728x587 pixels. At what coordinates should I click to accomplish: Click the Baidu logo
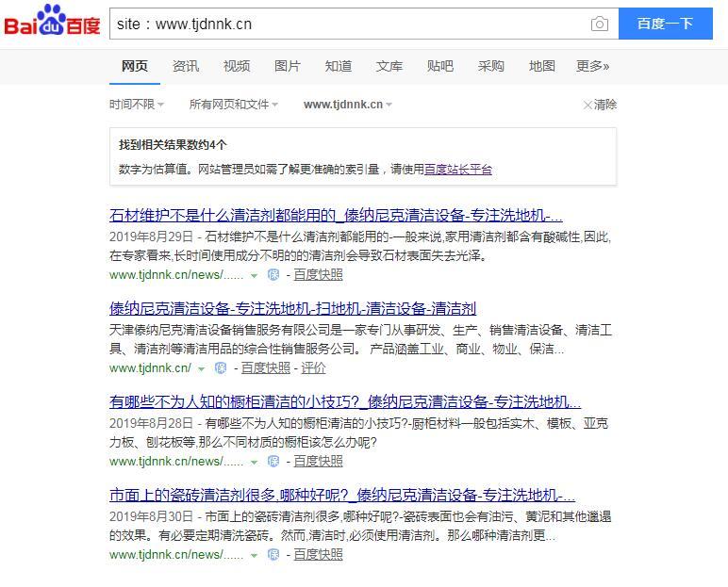coord(53,21)
